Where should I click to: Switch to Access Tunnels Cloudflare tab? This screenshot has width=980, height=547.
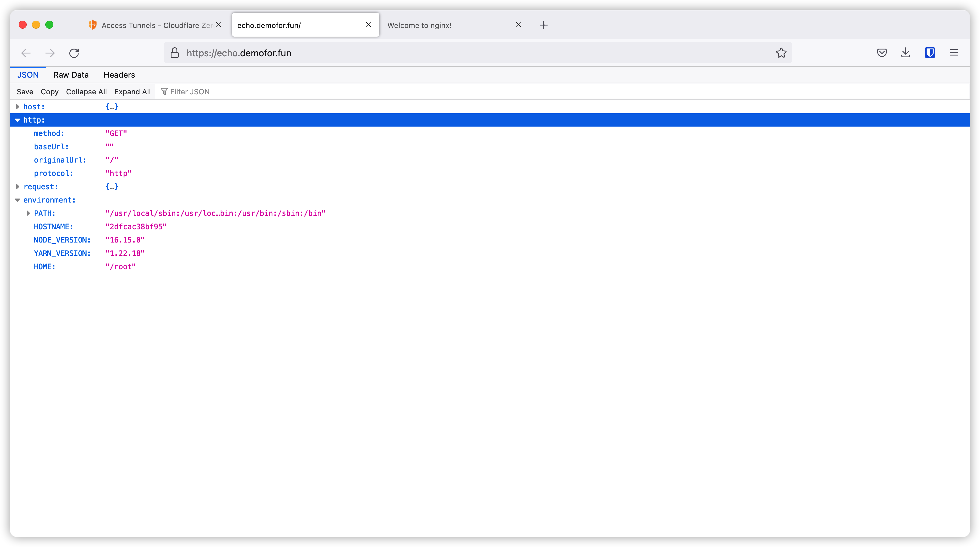[152, 25]
